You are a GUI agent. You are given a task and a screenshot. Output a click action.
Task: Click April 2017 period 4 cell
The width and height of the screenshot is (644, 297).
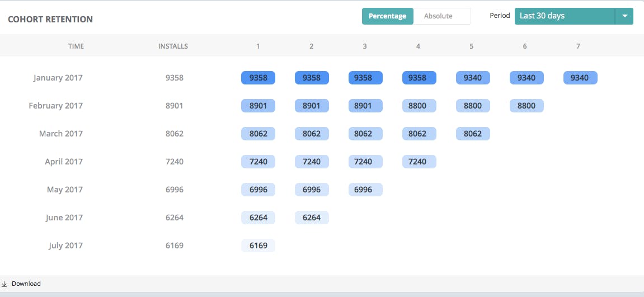coord(419,162)
